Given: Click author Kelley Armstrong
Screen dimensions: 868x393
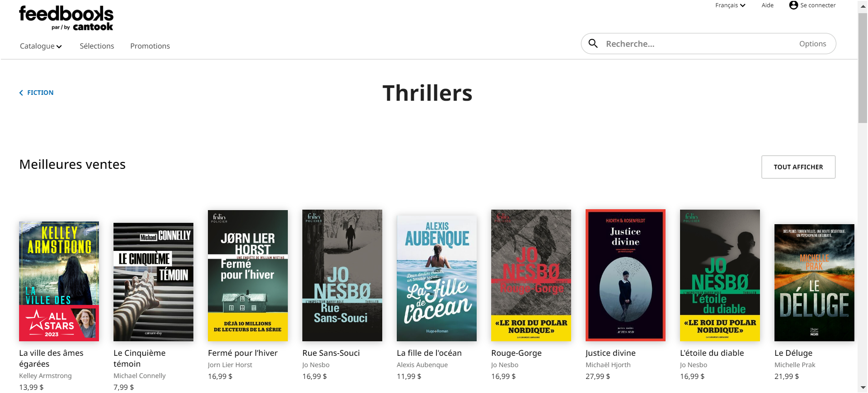Looking at the screenshot, I should tap(45, 376).
